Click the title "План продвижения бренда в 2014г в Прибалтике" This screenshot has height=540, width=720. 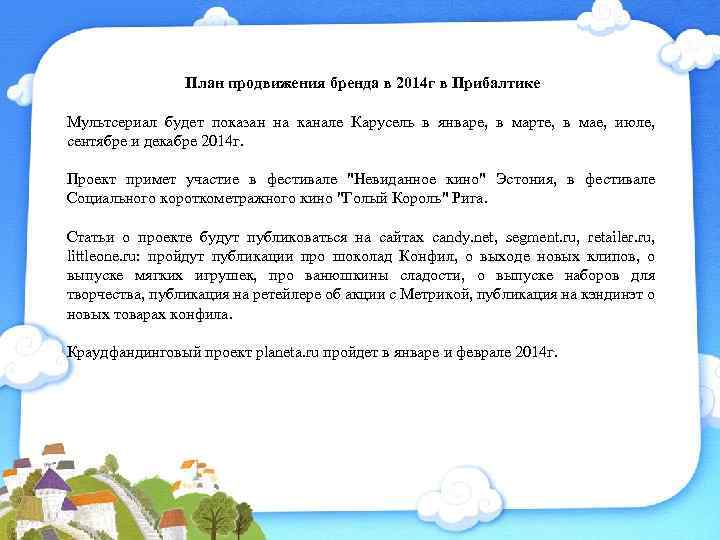pyautogui.click(x=362, y=84)
